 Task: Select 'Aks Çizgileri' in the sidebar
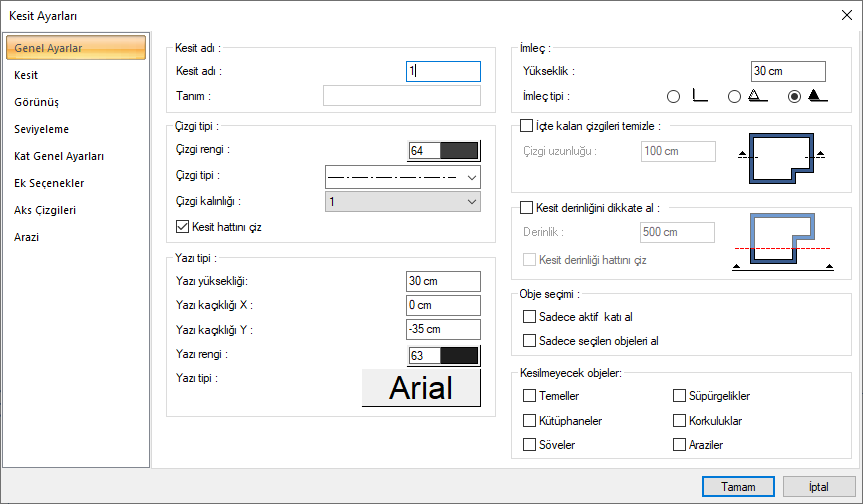pos(45,210)
